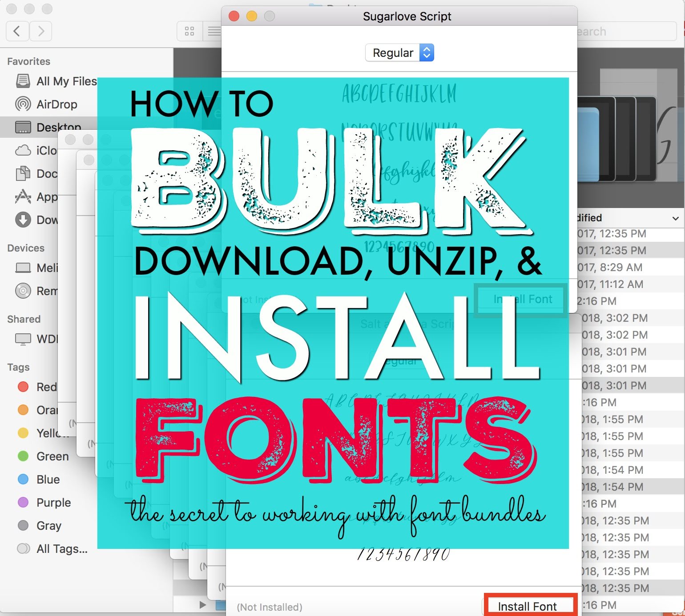Click the Devices sidebar heading
Viewport: 685px width, 616px height.
[26, 248]
